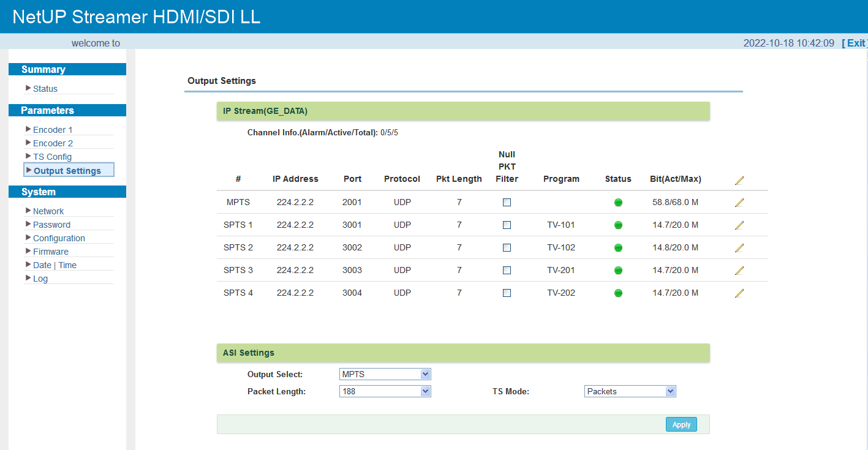Click program name TV-101

point(561,225)
